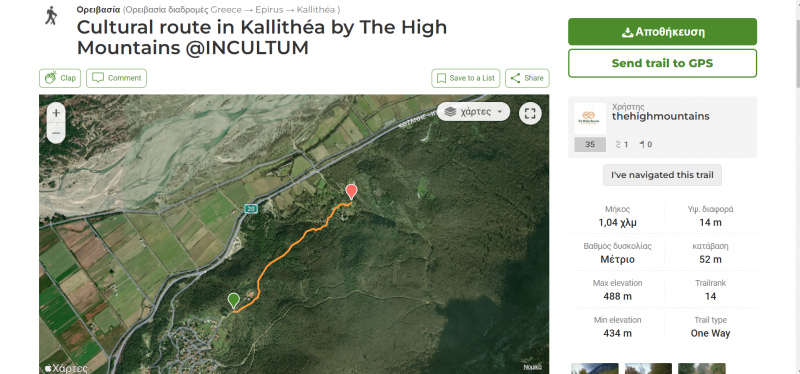The height and width of the screenshot is (374, 800).
Task: Zoom in on the map
Action: pyautogui.click(x=56, y=113)
